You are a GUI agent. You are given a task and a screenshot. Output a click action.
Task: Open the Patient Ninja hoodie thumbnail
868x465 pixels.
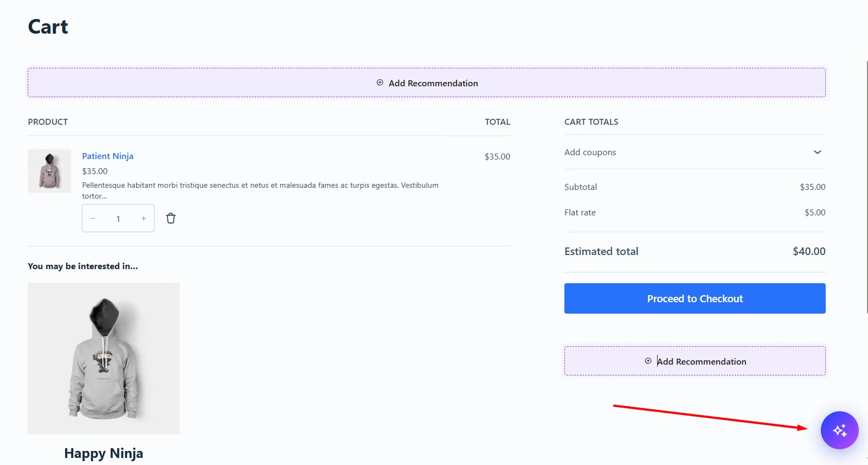click(49, 171)
